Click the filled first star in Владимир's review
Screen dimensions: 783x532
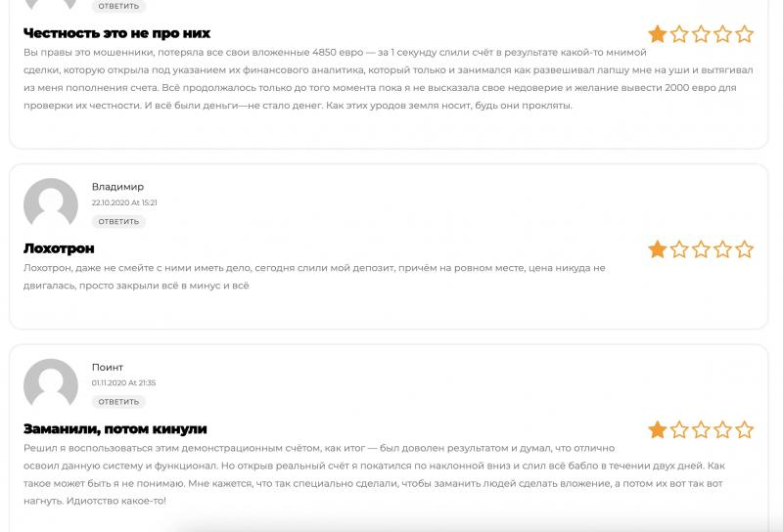657,249
